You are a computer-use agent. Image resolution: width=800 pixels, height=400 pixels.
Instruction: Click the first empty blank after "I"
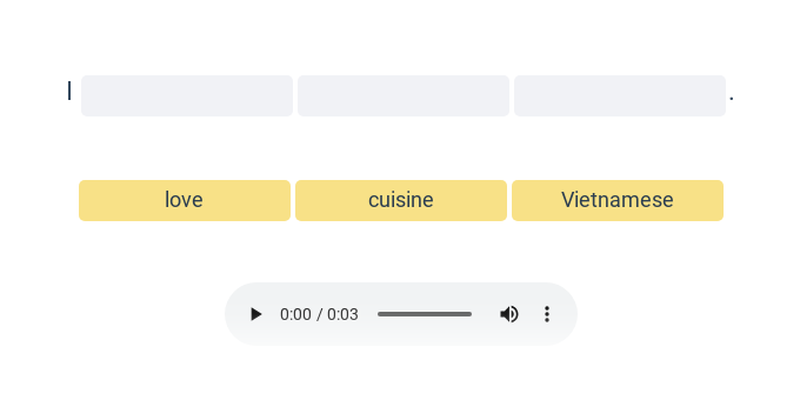coord(187,96)
